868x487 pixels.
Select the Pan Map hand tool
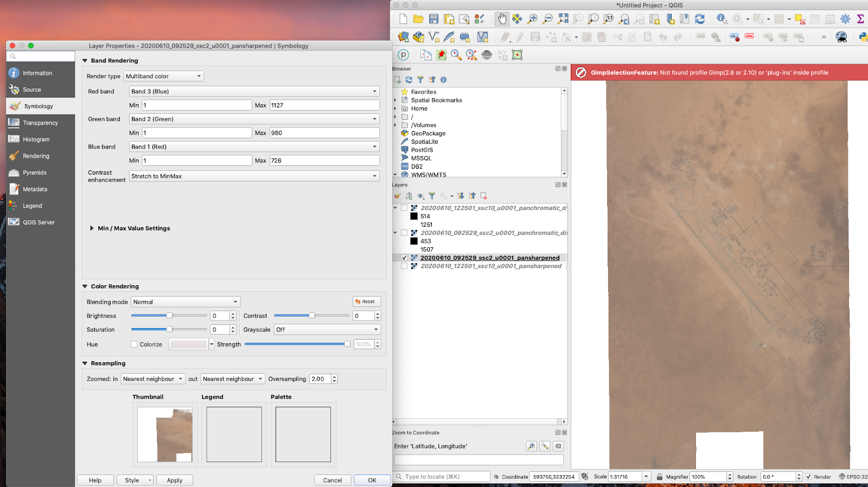click(502, 19)
